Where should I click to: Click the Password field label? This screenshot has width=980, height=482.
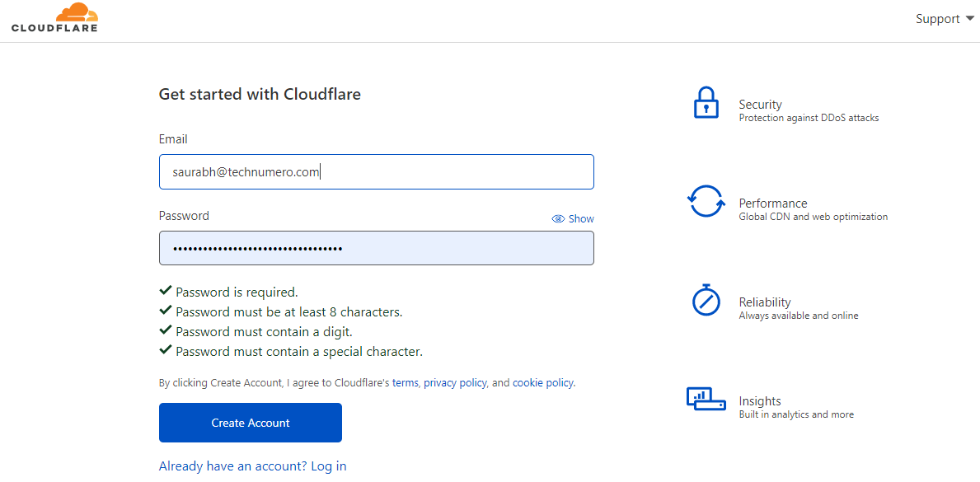point(185,216)
